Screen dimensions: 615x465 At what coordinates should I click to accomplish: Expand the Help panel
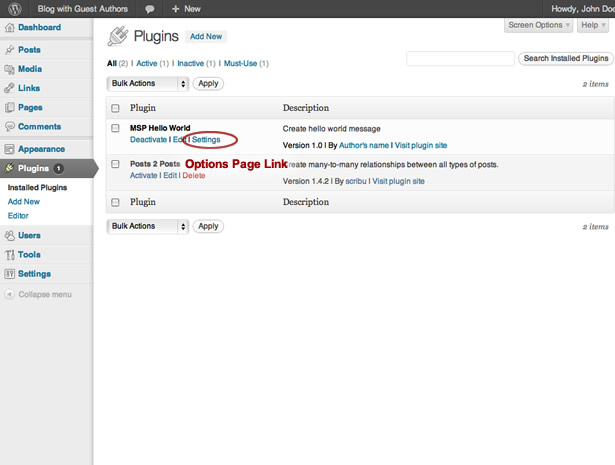593,25
